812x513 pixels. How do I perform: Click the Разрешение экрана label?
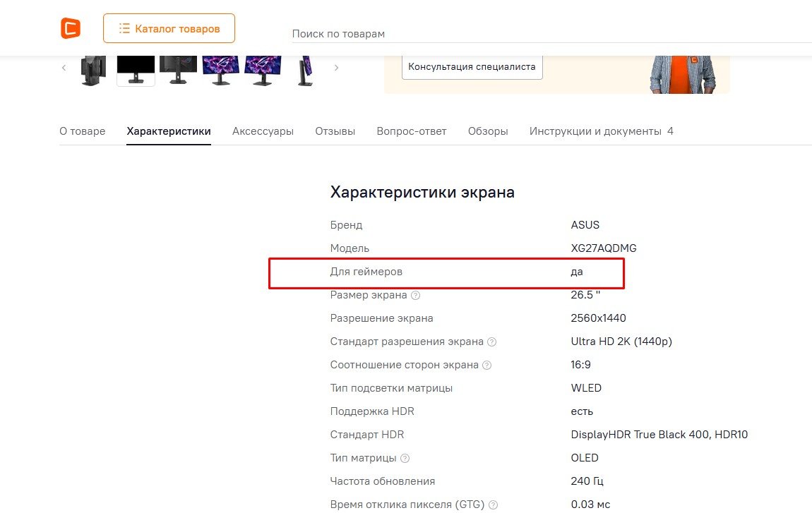382,318
